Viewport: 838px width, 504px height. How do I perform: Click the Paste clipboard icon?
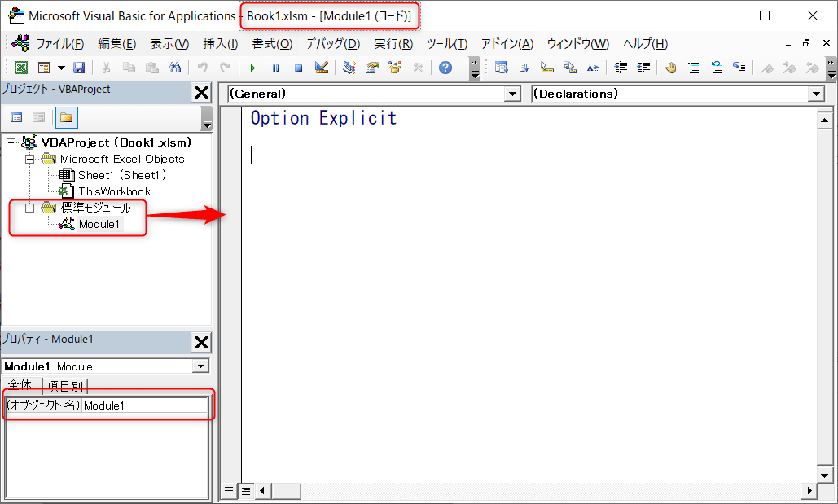[x=151, y=68]
